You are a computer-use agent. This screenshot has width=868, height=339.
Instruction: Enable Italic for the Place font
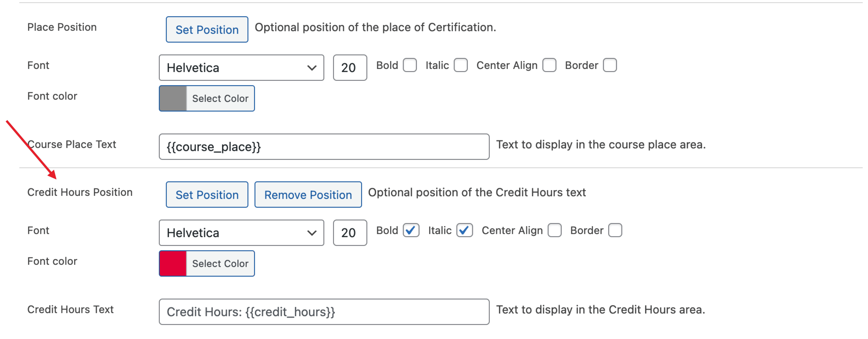[x=461, y=65]
